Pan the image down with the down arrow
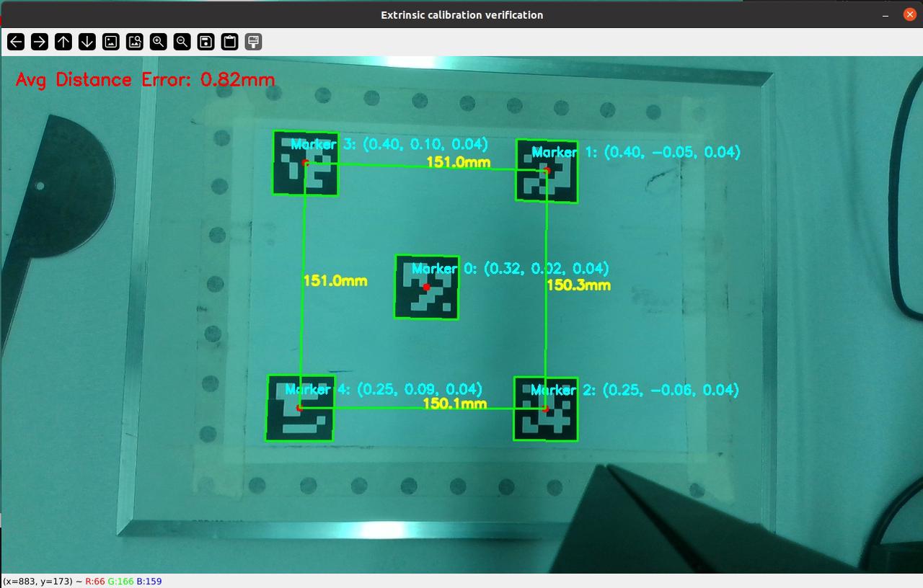923x588 pixels. (87, 42)
